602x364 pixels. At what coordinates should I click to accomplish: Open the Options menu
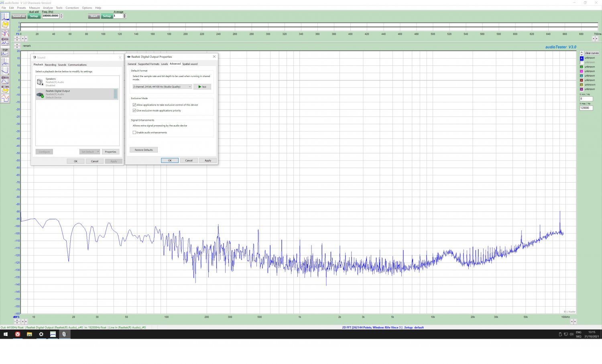[87, 8]
